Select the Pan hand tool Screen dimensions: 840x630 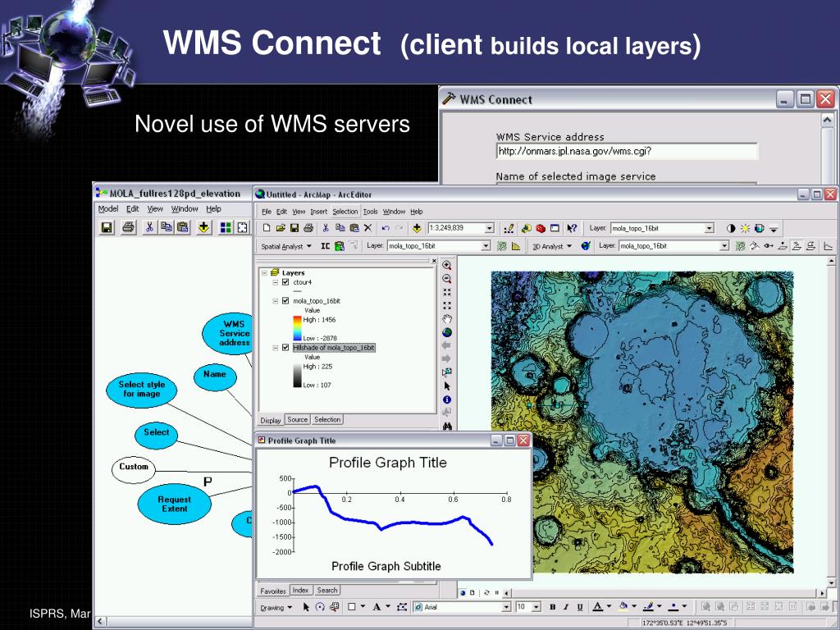tap(447, 319)
